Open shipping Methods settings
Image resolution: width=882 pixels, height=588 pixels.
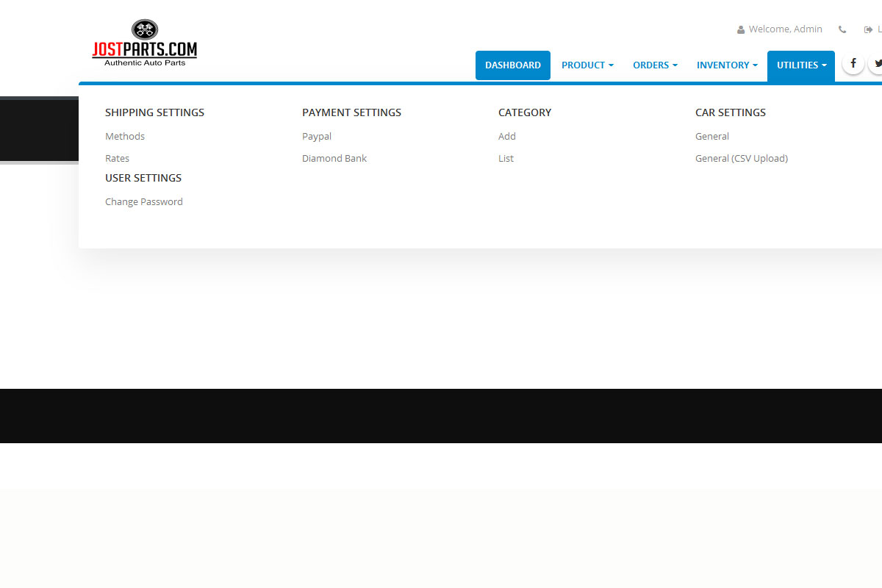click(125, 137)
